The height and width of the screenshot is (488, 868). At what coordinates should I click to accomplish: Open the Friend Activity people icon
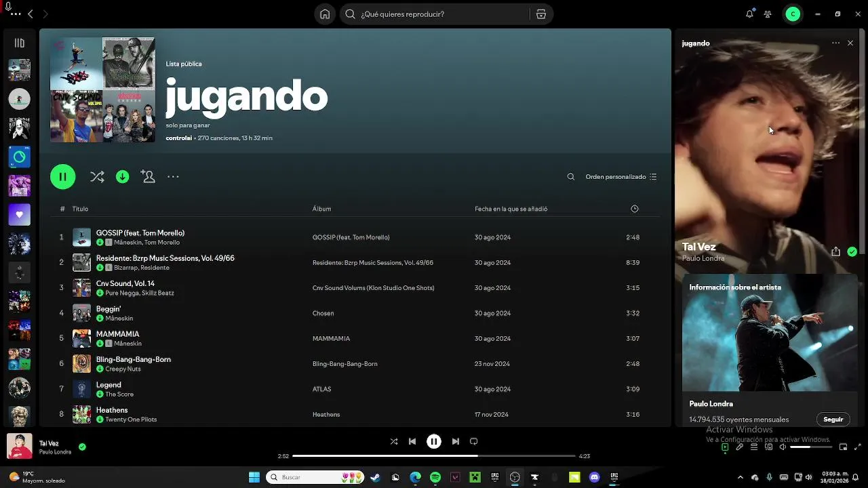pos(768,14)
